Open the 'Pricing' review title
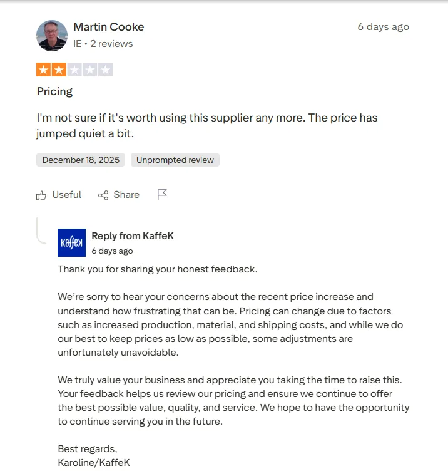 54,91
